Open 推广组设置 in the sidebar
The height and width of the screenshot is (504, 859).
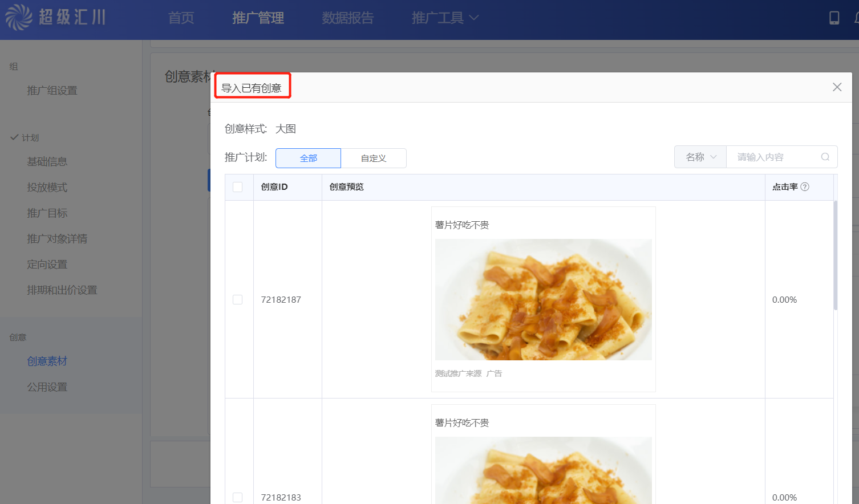pyautogui.click(x=52, y=91)
